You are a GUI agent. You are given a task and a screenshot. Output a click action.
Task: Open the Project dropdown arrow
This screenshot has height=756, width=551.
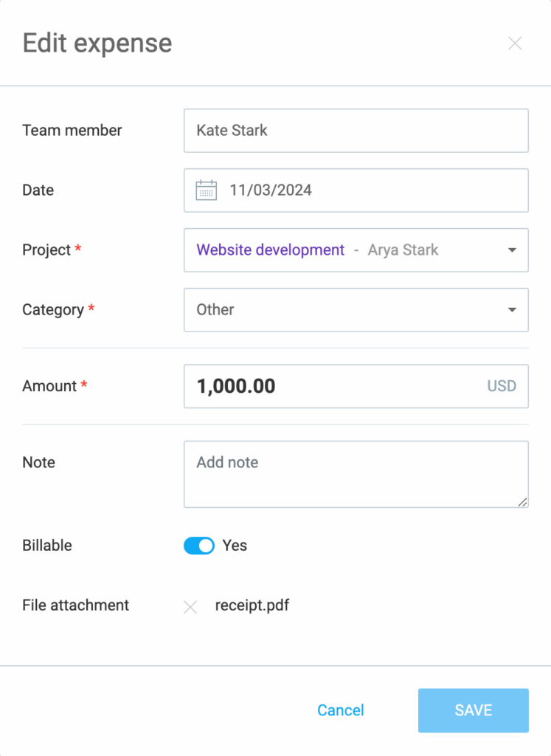[512, 250]
